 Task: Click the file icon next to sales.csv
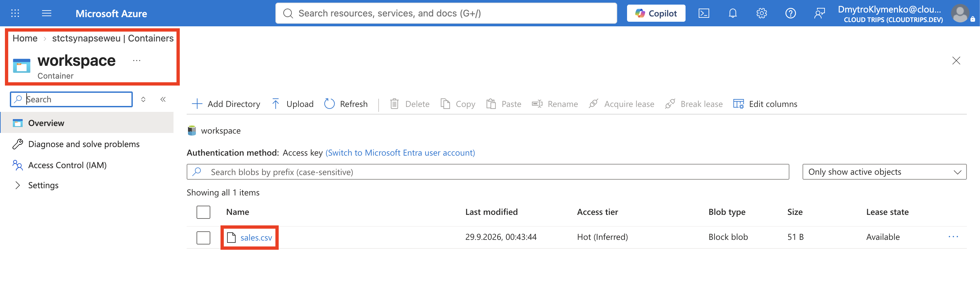click(x=231, y=238)
